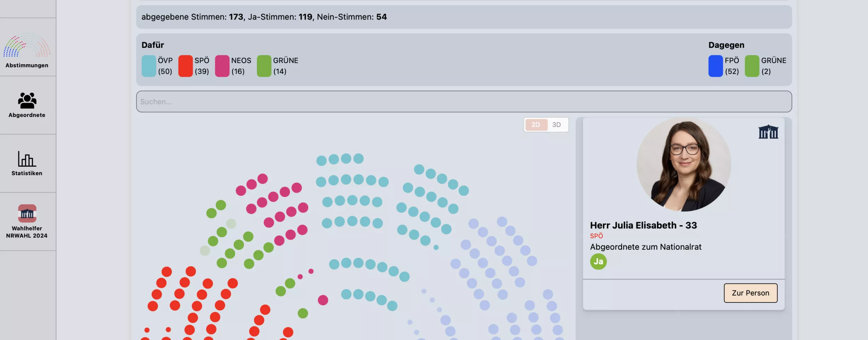
Task: Click the blue FPÖ color swatch
Action: tap(715, 66)
